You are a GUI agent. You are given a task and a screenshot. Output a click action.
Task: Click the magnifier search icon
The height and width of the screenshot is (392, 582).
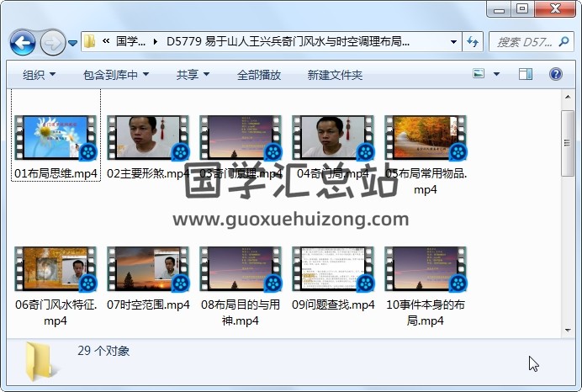[x=563, y=41]
